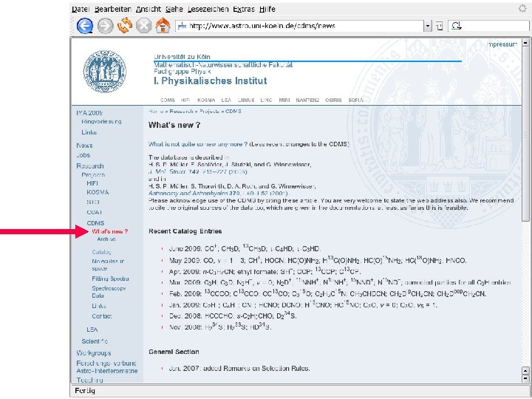The image size is (532, 399).
Task: Open the Bearbeiten menu
Action: pyautogui.click(x=113, y=9)
